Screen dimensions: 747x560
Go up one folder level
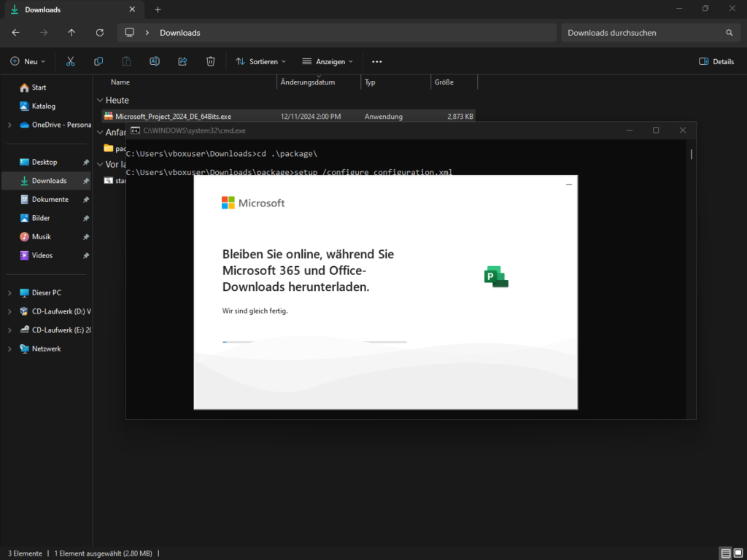pos(71,33)
